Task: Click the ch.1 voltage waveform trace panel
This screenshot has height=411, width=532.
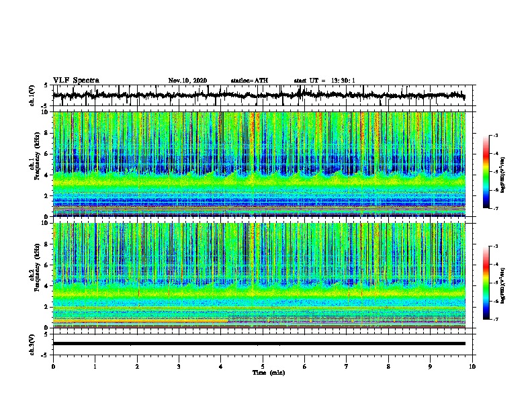Action: [262, 95]
